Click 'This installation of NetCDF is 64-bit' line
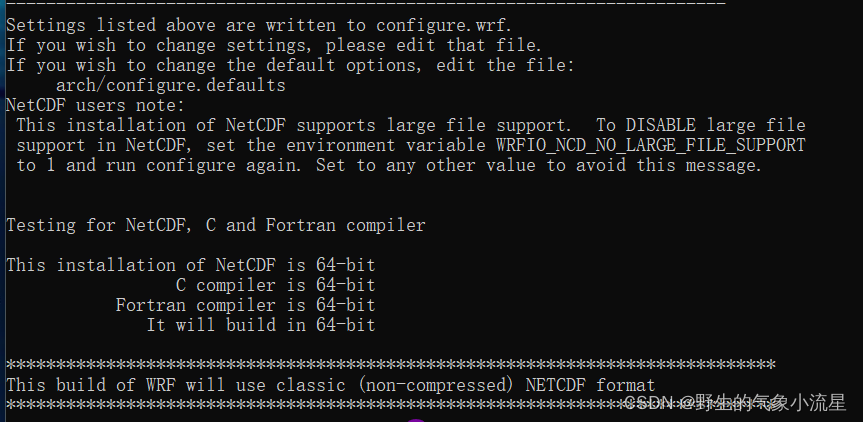 pyautogui.click(x=190, y=265)
